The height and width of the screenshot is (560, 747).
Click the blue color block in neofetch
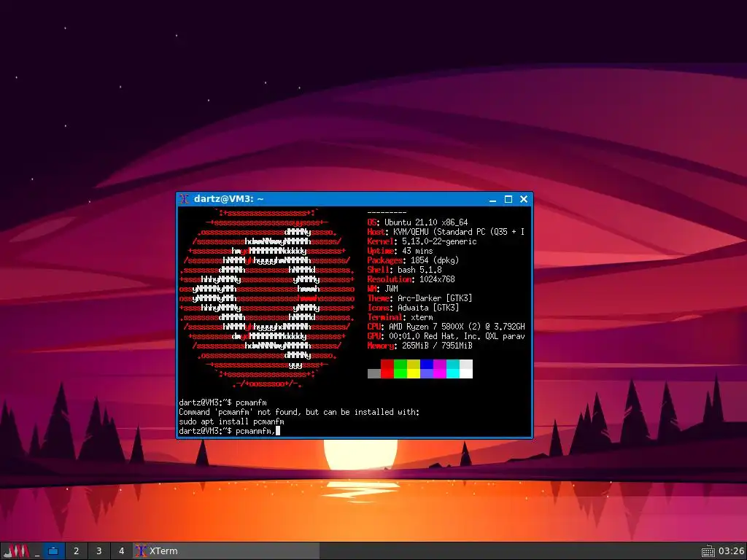[x=427, y=369]
